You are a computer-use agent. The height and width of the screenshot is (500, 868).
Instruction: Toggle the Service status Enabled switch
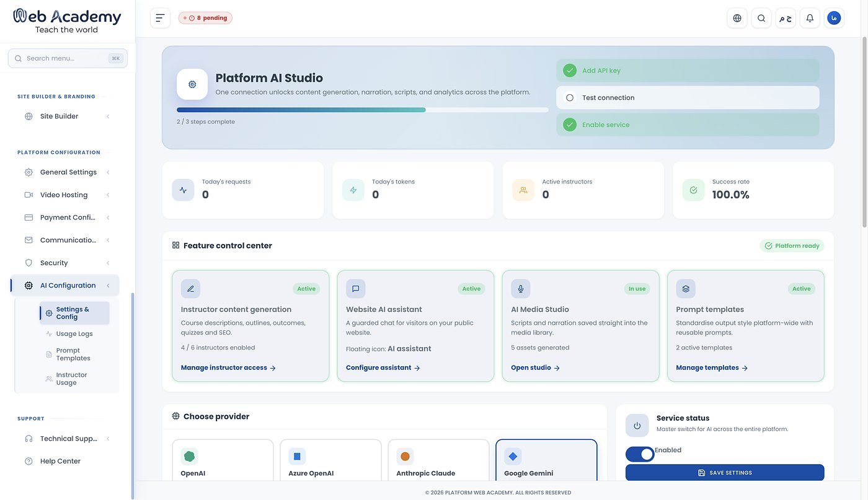tap(640, 454)
